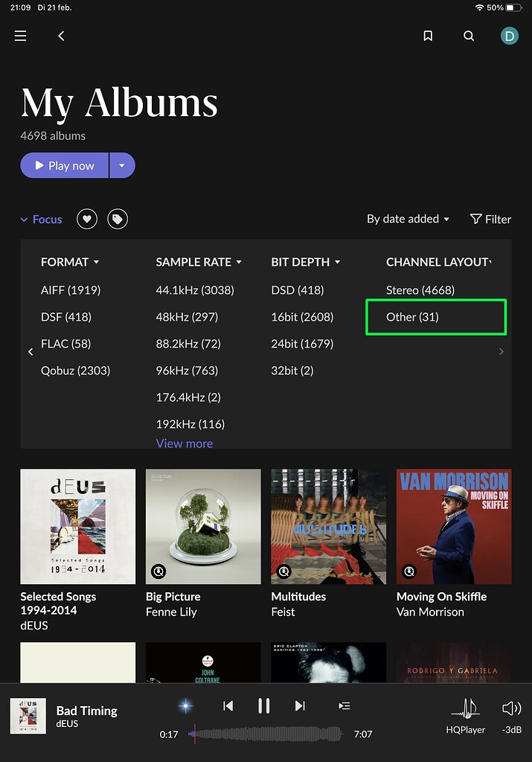The image size is (532, 762).
Task: Click the HQPlayer output icon
Action: pos(466,708)
